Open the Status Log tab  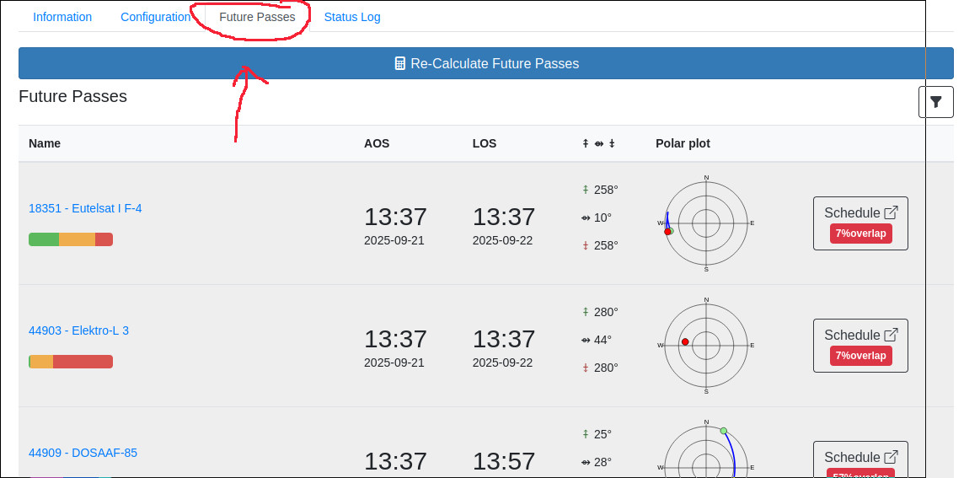352,17
